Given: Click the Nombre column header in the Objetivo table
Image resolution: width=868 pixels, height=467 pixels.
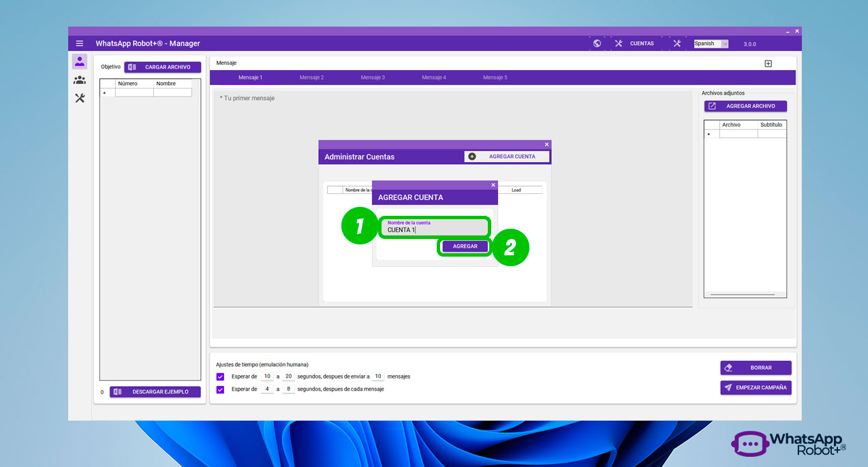Looking at the screenshot, I should pyautogui.click(x=172, y=84).
